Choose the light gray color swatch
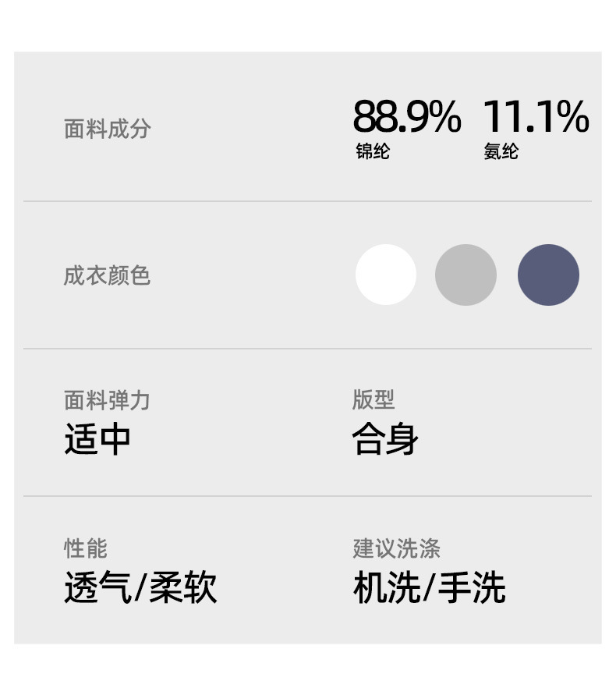 pos(466,275)
